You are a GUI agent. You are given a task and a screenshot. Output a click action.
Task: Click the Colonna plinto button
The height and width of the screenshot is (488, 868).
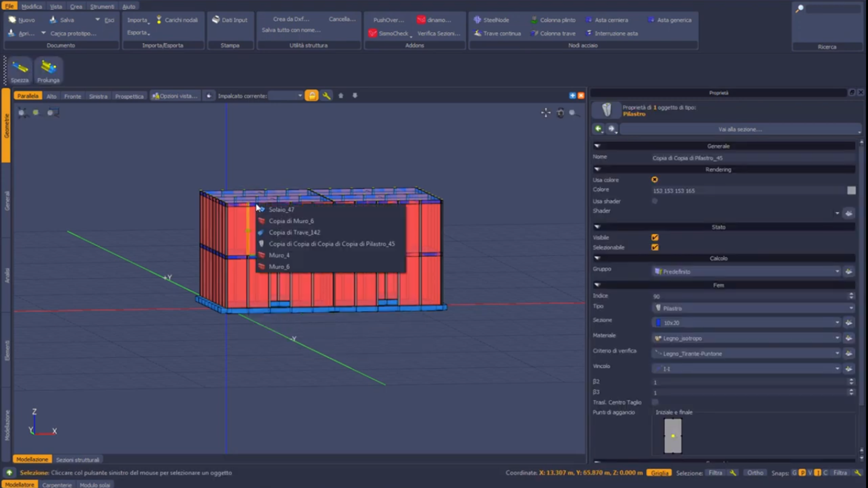pos(553,20)
